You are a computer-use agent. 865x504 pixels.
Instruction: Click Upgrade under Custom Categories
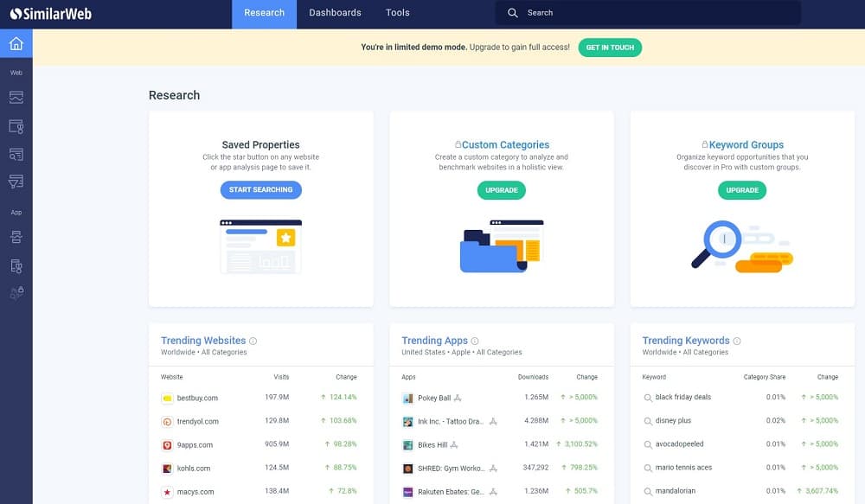pyautogui.click(x=502, y=190)
